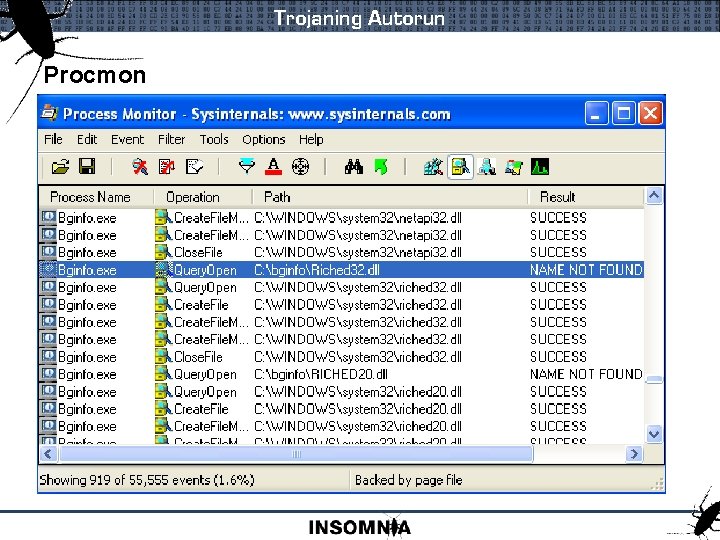Click the QueryOpen cell in the highlighted row
Viewport: 720px width, 540px height.
(205, 270)
